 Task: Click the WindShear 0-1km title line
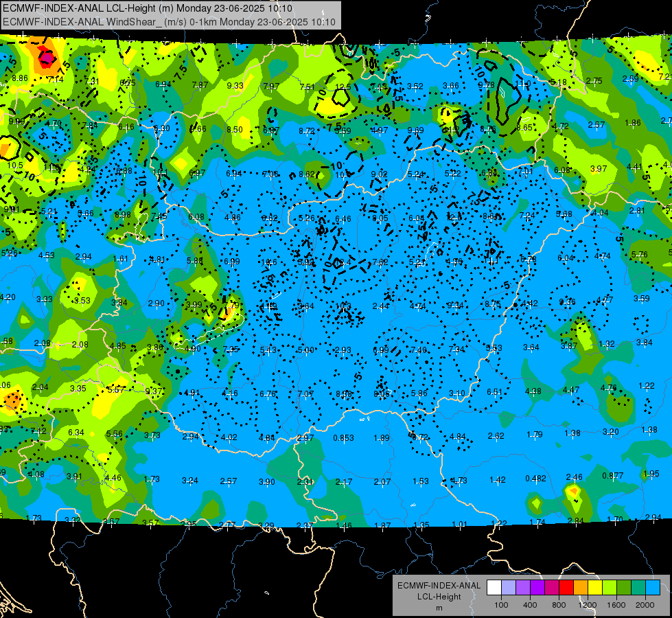pos(170,22)
